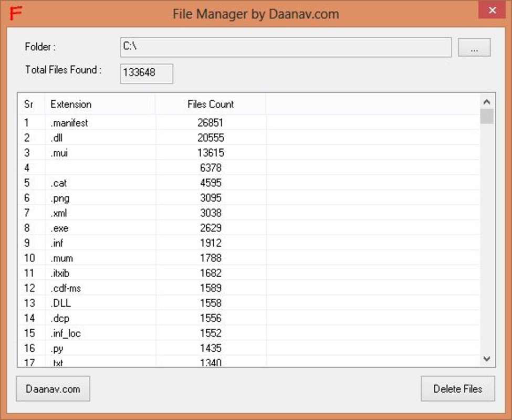Click the red F application icon
Viewport: 512px width, 420px height.
[x=16, y=13]
